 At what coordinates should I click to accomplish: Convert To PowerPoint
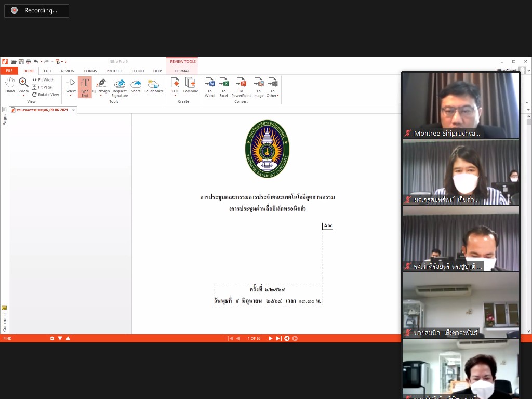[x=241, y=87]
